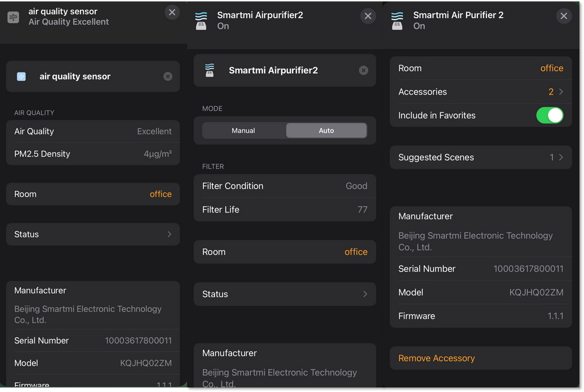Change the Room in the Smartmi Airpurifier2 panel
This screenshot has height=392, width=584.
[x=285, y=252]
